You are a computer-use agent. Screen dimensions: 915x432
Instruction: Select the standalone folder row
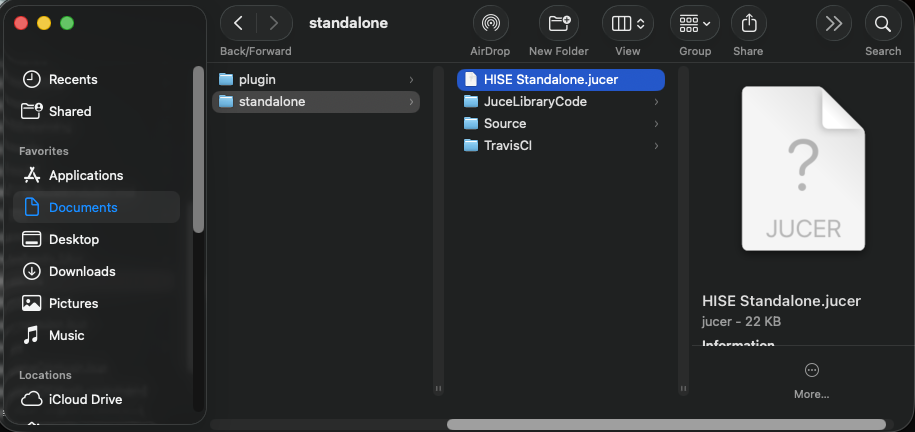click(x=316, y=102)
